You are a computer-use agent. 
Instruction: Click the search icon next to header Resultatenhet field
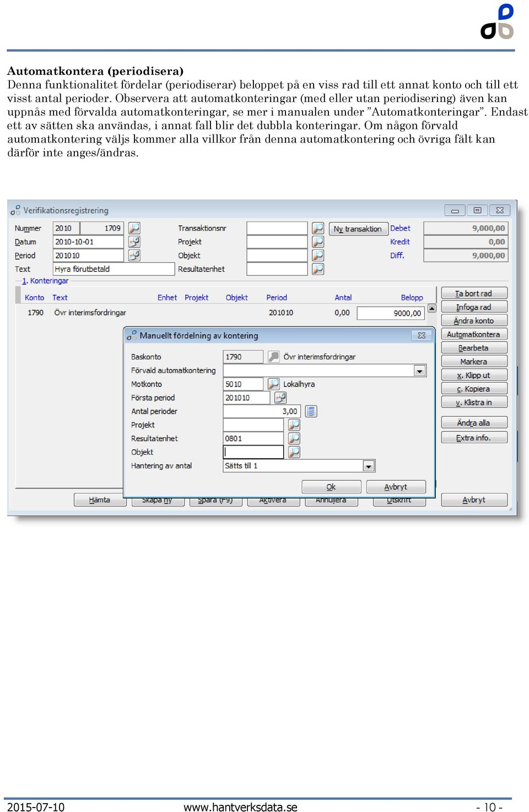pos(317,269)
